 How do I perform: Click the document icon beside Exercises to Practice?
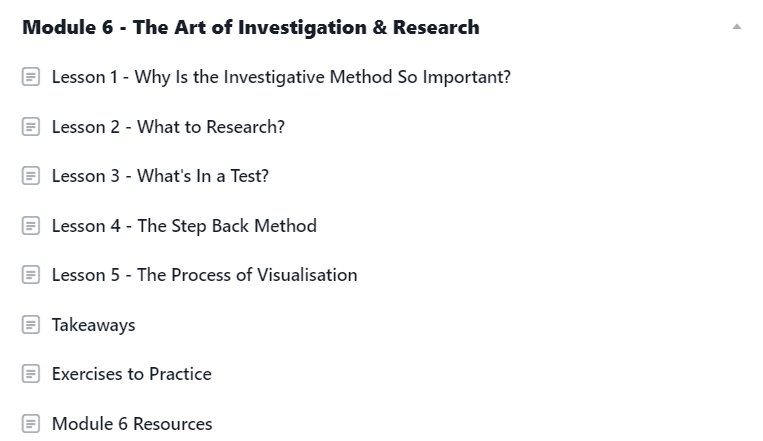point(31,374)
